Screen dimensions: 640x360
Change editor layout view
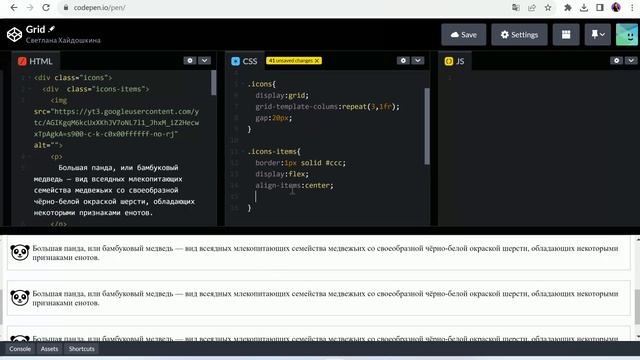click(566, 35)
